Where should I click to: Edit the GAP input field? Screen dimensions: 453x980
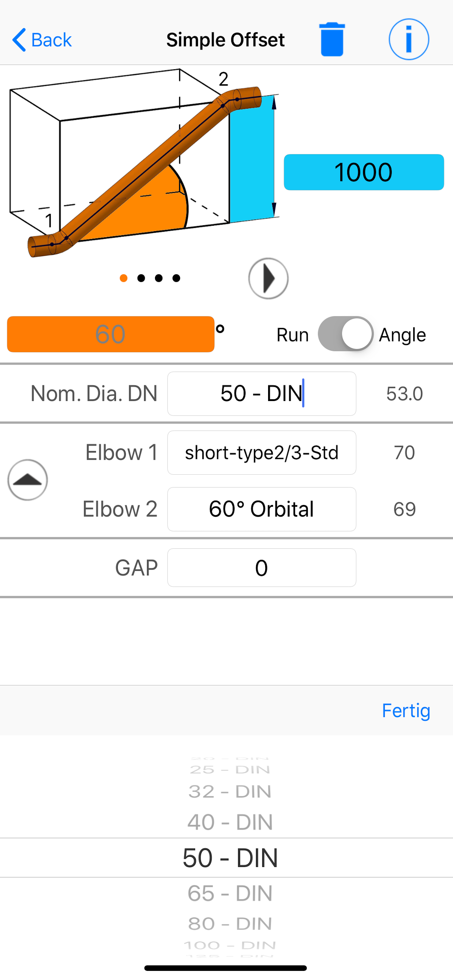(x=262, y=567)
